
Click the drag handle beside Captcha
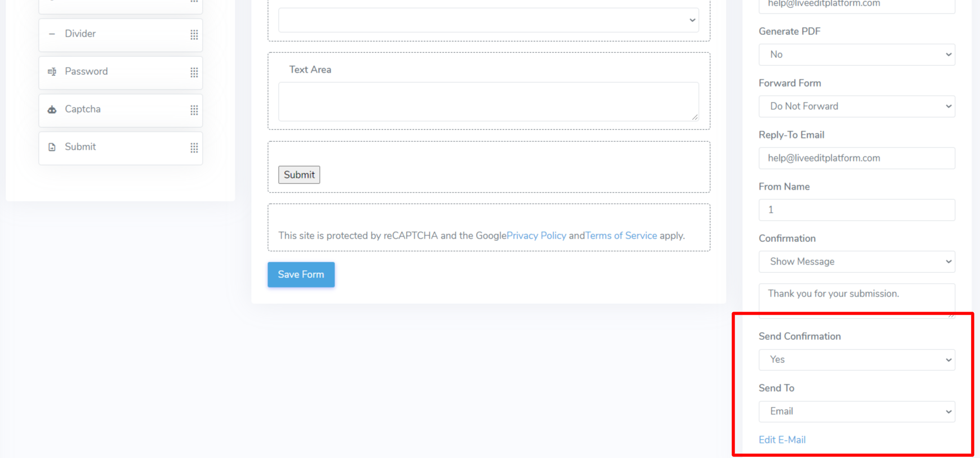(194, 110)
